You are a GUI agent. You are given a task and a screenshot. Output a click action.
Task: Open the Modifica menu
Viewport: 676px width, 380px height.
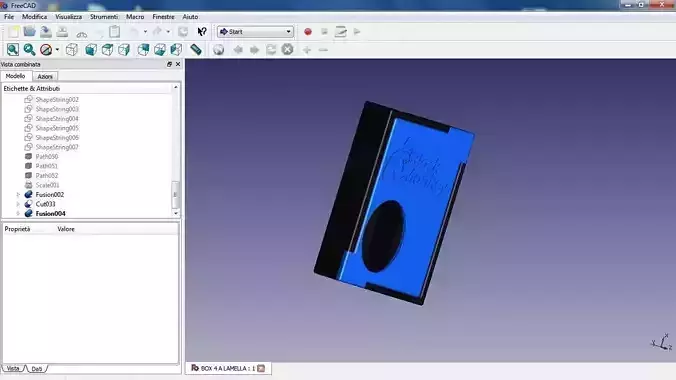(34, 16)
